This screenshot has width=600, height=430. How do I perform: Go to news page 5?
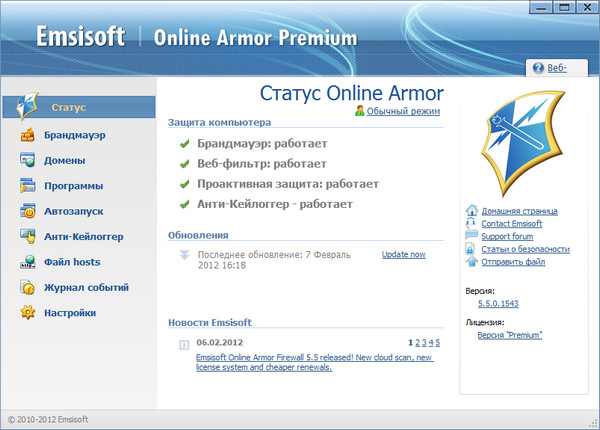438,342
